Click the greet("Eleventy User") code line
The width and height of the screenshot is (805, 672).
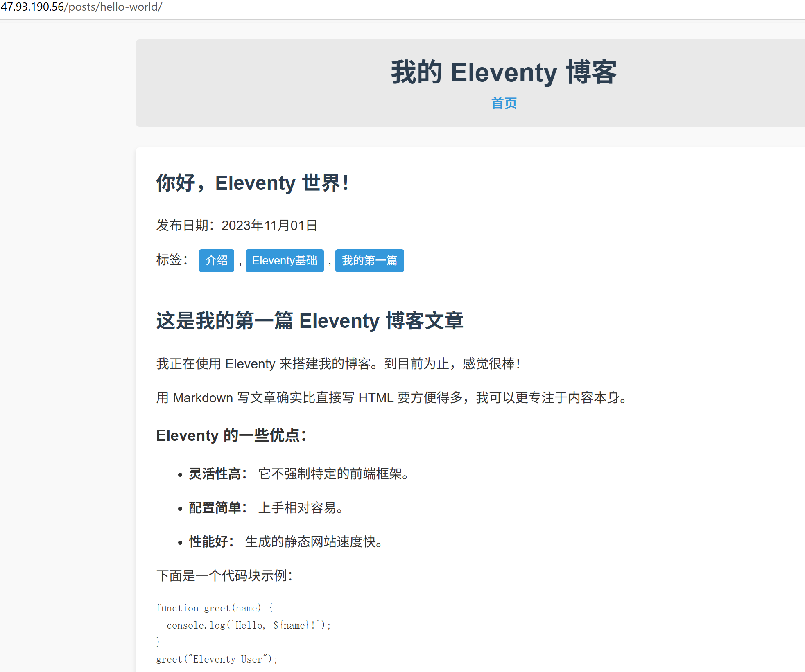[217, 659]
